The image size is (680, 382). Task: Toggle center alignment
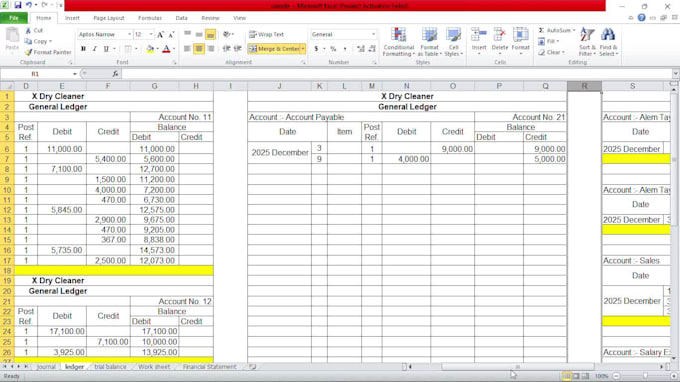click(x=199, y=49)
